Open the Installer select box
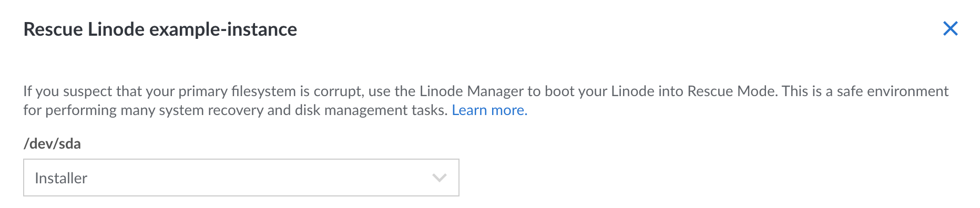980x208 pixels. (241, 178)
